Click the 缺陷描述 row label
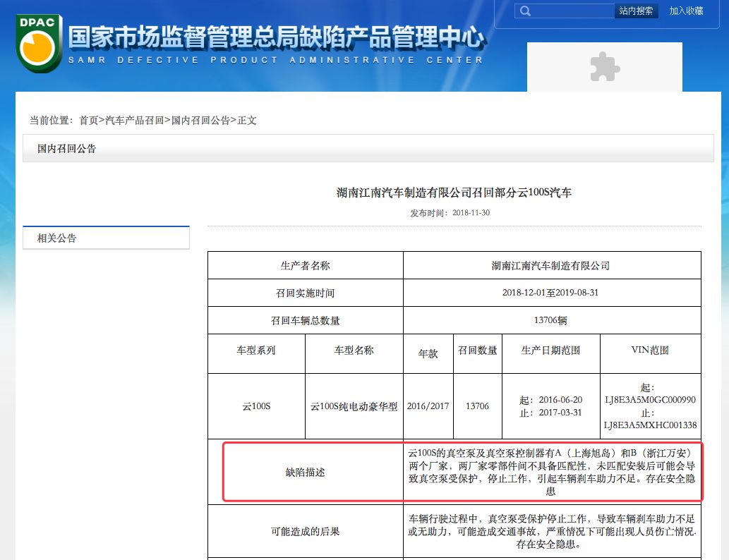729x560 pixels. click(306, 472)
